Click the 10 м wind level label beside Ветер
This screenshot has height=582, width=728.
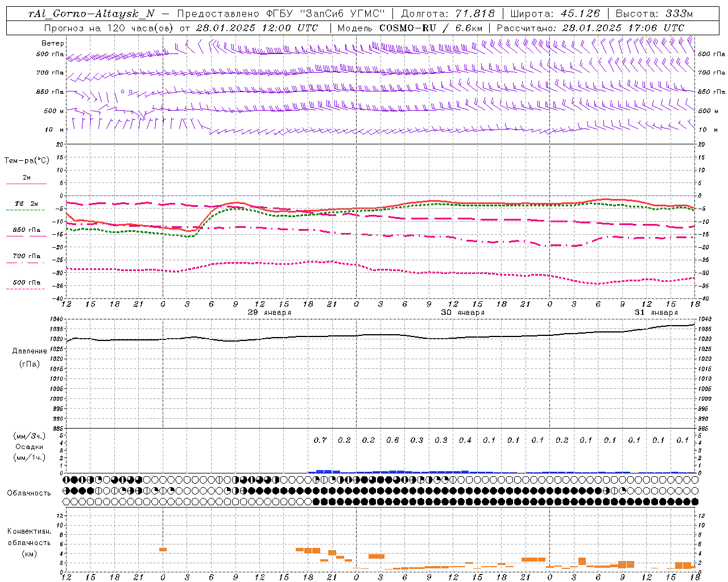point(55,130)
